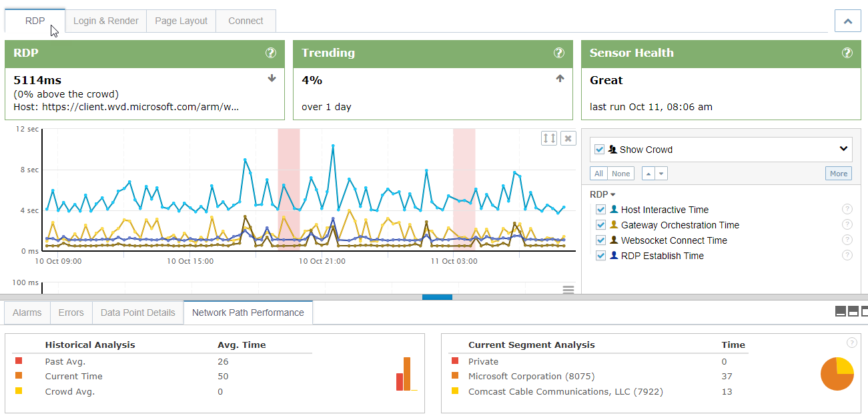The height and width of the screenshot is (414, 868).
Task: Switch to the Login & Render tab
Action: point(105,21)
